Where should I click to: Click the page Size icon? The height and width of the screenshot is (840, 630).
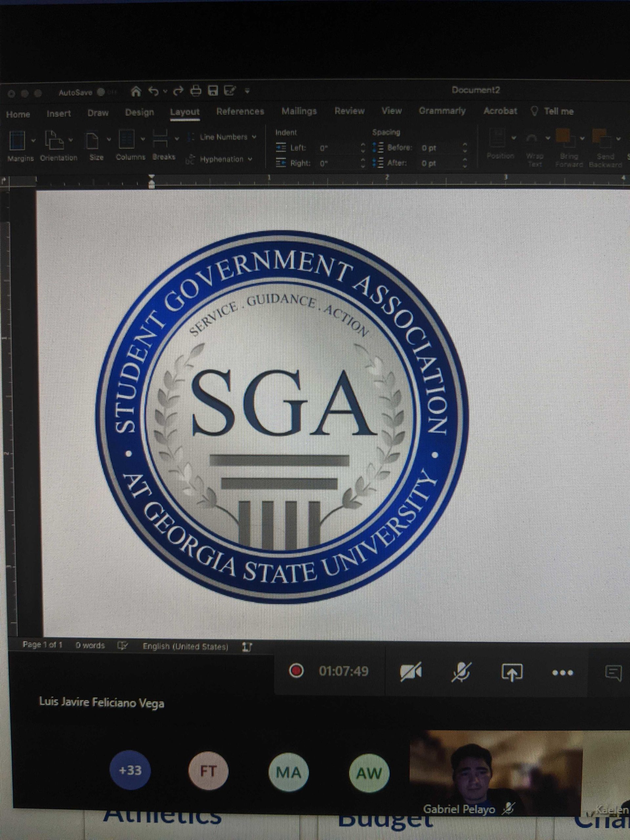point(92,140)
